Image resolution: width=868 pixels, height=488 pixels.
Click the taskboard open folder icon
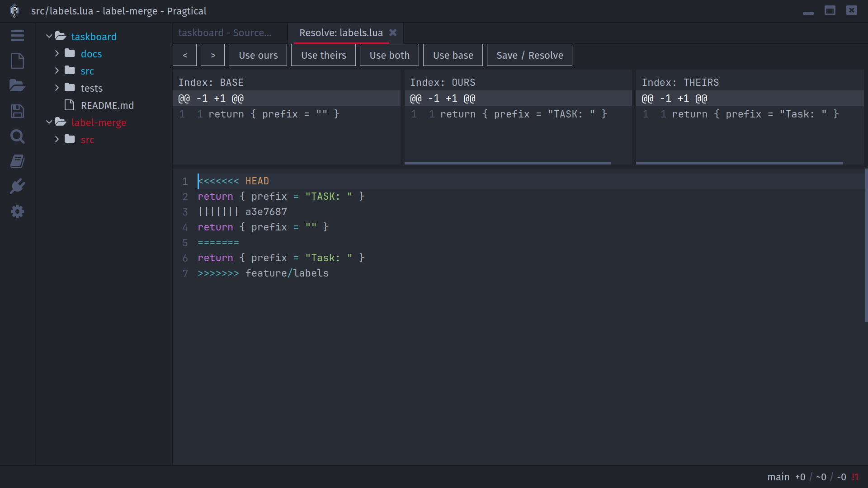[x=61, y=36]
